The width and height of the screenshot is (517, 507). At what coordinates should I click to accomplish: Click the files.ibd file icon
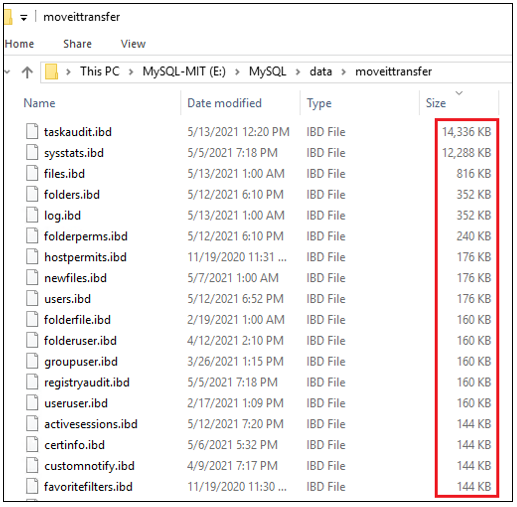32,173
